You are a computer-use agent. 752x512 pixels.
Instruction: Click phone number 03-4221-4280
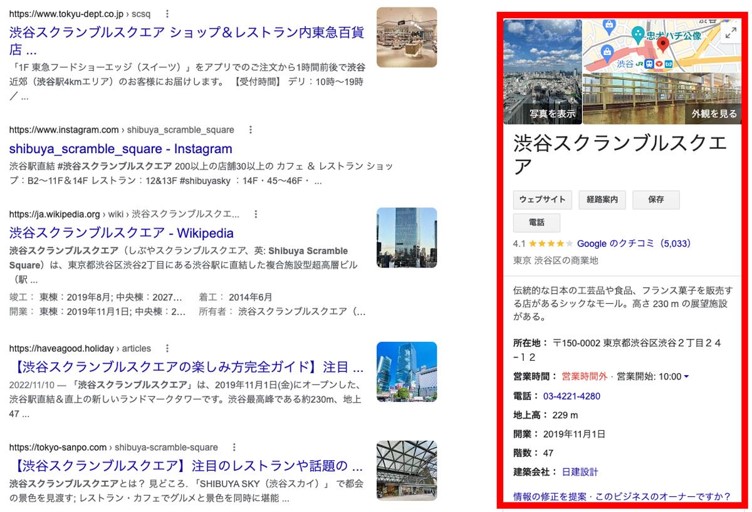click(571, 396)
